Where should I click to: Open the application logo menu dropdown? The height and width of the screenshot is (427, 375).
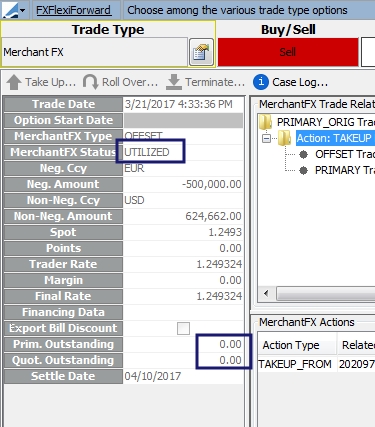[13, 10]
